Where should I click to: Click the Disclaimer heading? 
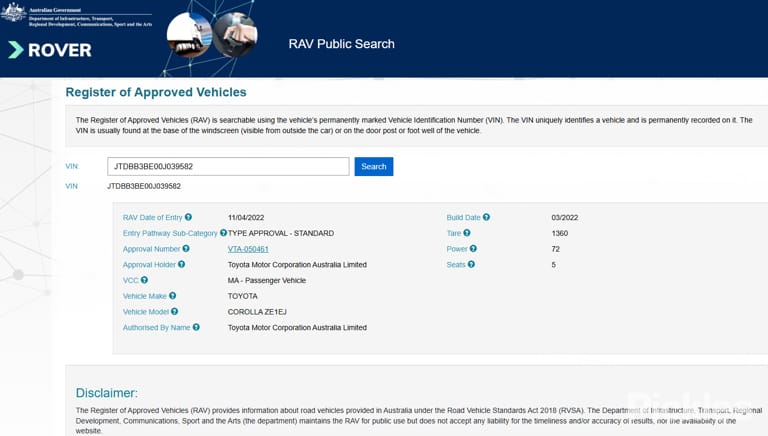(107, 393)
